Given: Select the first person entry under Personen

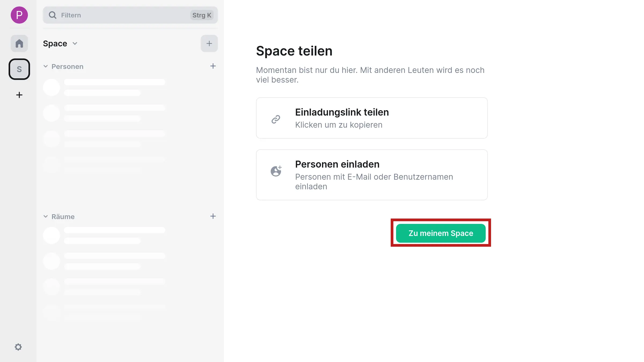Looking at the screenshot, I should [105, 87].
